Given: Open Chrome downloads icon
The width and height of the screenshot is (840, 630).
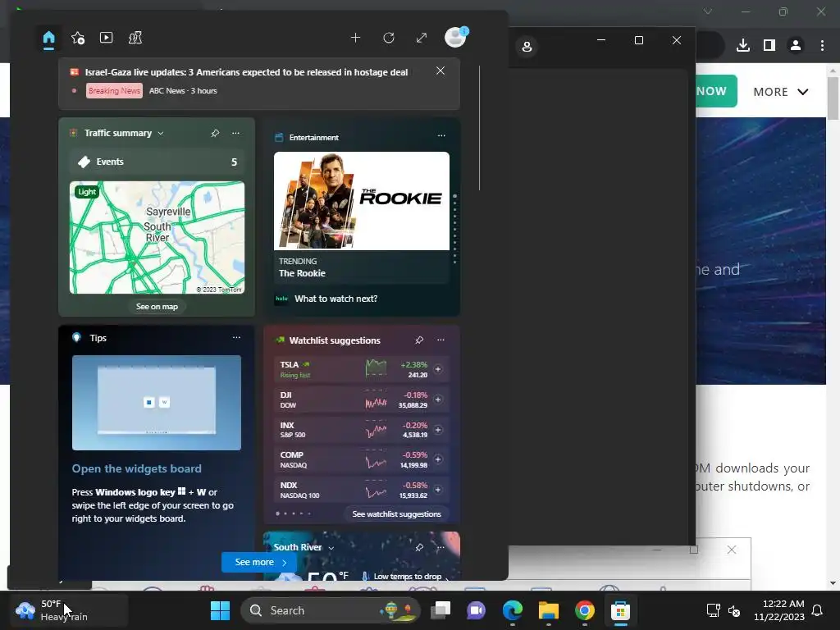Looking at the screenshot, I should (743, 46).
